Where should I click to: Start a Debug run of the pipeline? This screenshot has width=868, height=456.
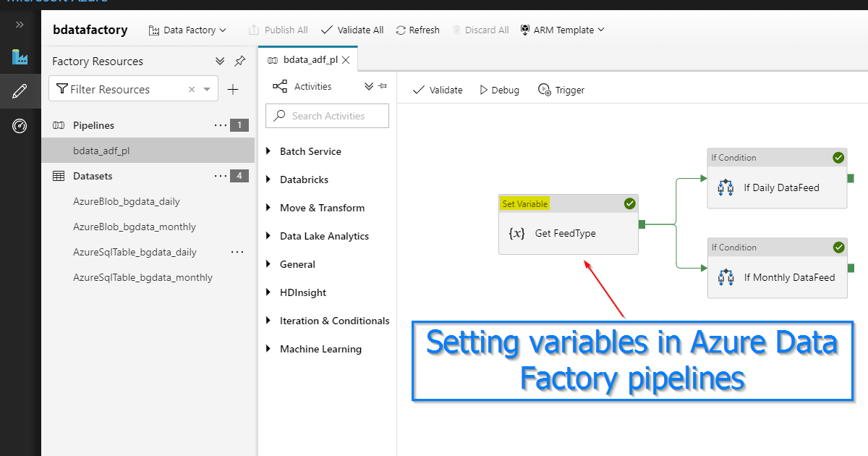[499, 90]
